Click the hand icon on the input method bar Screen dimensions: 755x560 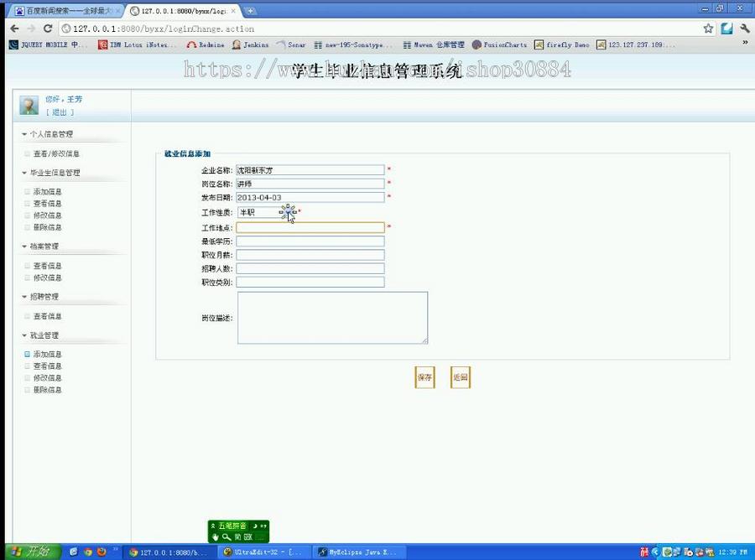click(x=216, y=537)
